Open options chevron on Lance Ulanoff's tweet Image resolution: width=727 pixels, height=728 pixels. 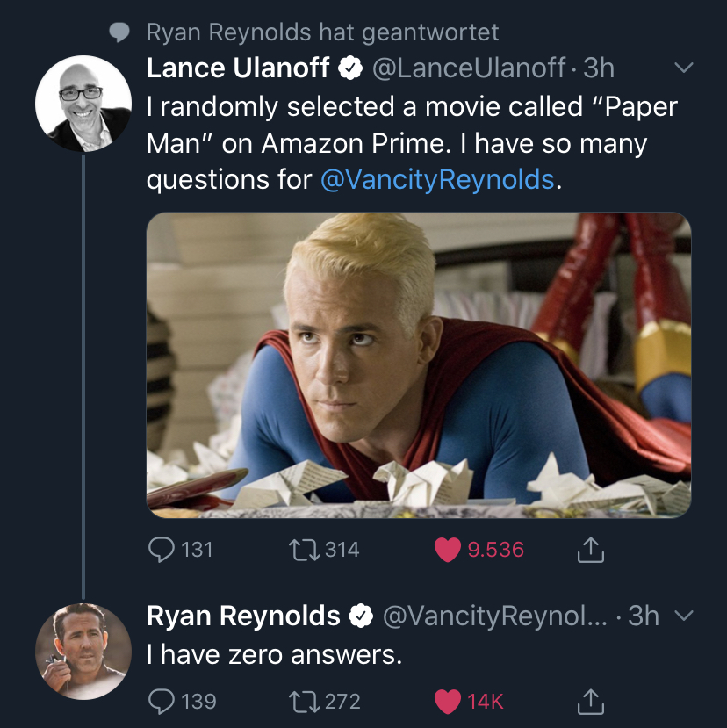point(682,68)
